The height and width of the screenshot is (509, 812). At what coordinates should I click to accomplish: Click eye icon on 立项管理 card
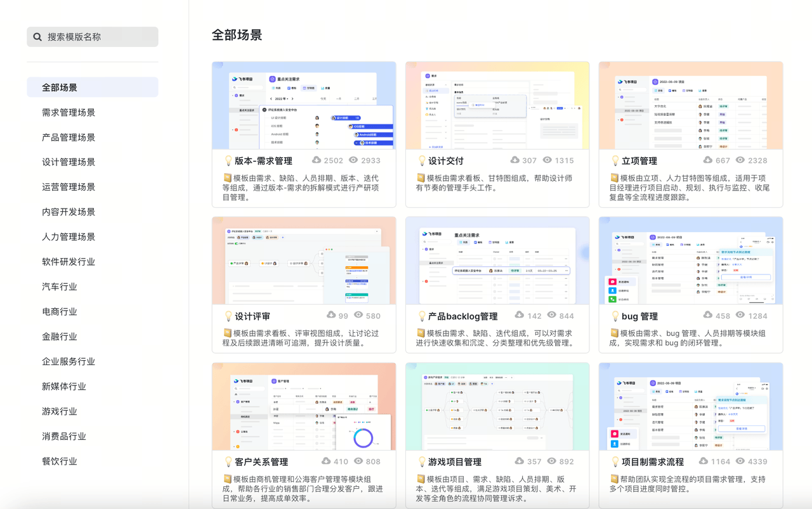pyautogui.click(x=740, y=160)
